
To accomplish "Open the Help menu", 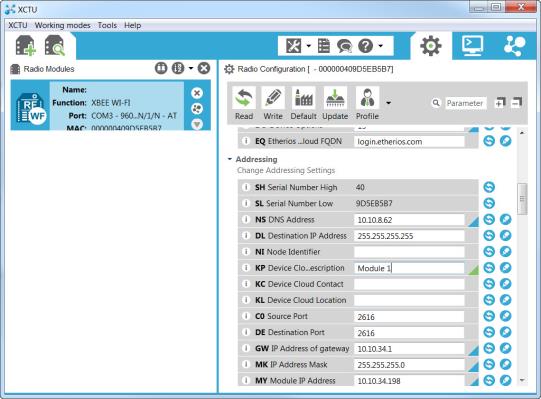I will 132,26.
